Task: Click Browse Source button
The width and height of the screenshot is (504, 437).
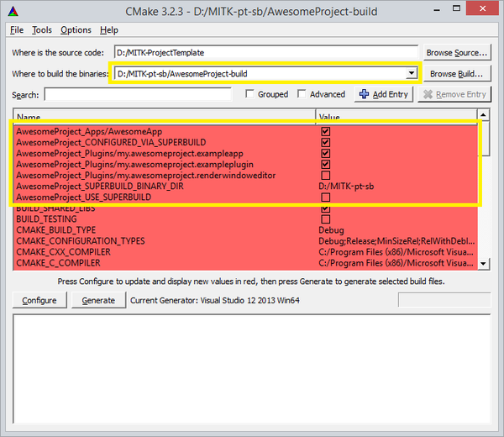Action: point(457,52)
